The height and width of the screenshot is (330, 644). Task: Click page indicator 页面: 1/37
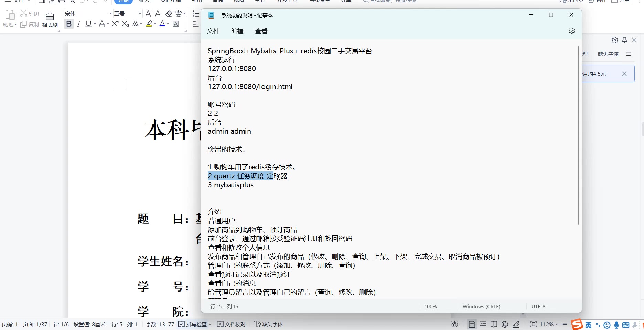[x=35, y=324]
